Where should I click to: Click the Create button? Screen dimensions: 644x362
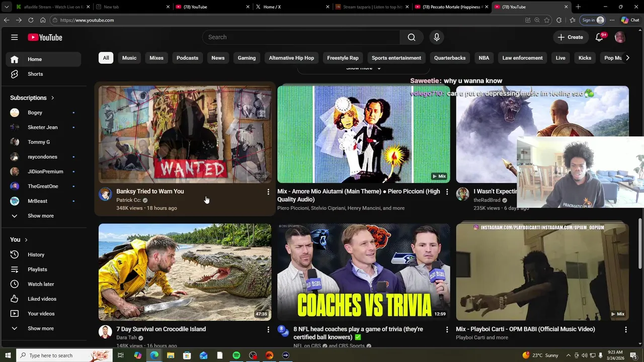[571, 37]
